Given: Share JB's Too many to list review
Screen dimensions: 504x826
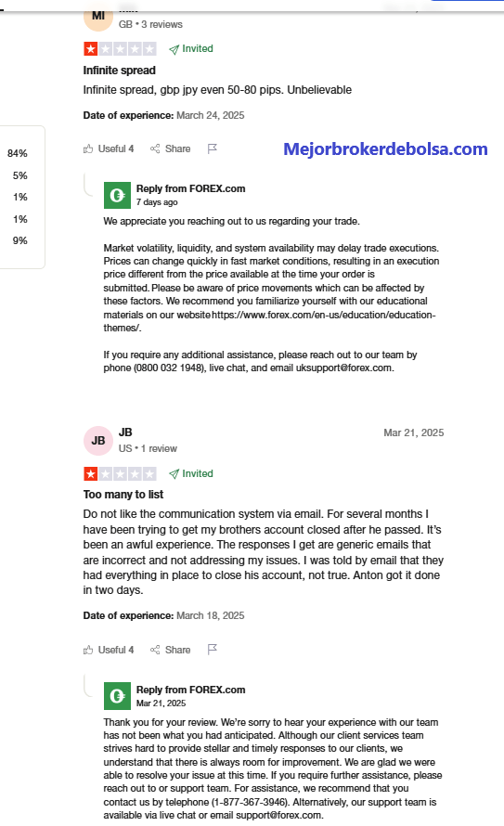Looking at the screenshot, I should click(x=170, y=650).
